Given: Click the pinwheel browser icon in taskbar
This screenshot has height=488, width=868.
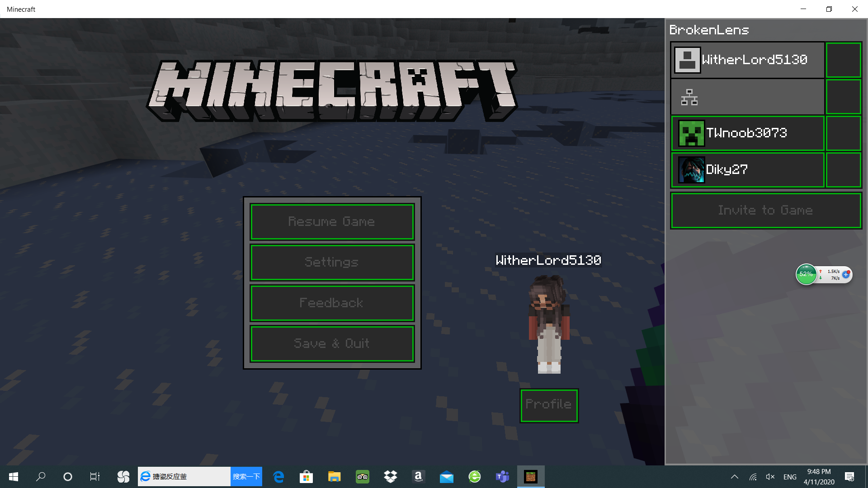Looking at the screenshot, I should tap(123, 477).
